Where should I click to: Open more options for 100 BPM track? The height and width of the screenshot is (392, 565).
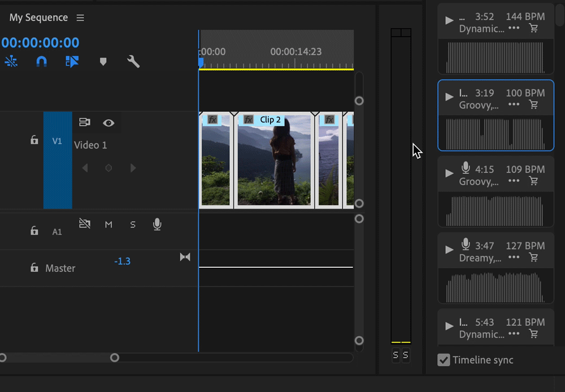pyautogui.click(x=514, y=104)
